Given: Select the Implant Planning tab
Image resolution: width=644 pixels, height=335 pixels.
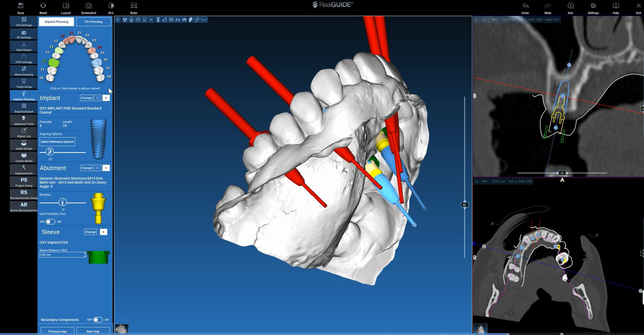Looking at the screenshot, I should (x=56, y=22).
